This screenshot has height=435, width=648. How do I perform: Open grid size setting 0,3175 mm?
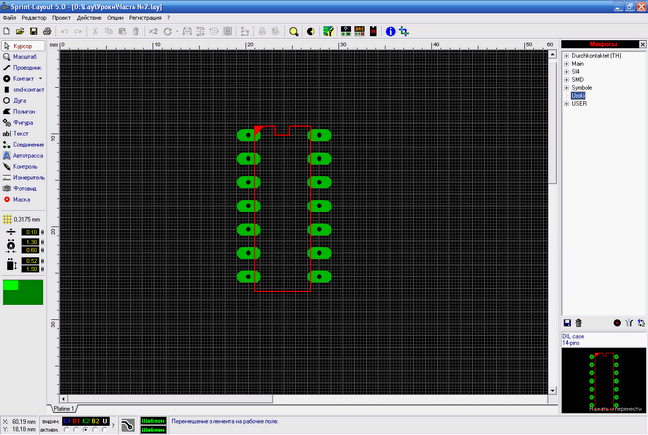click(x=21, y=219)
